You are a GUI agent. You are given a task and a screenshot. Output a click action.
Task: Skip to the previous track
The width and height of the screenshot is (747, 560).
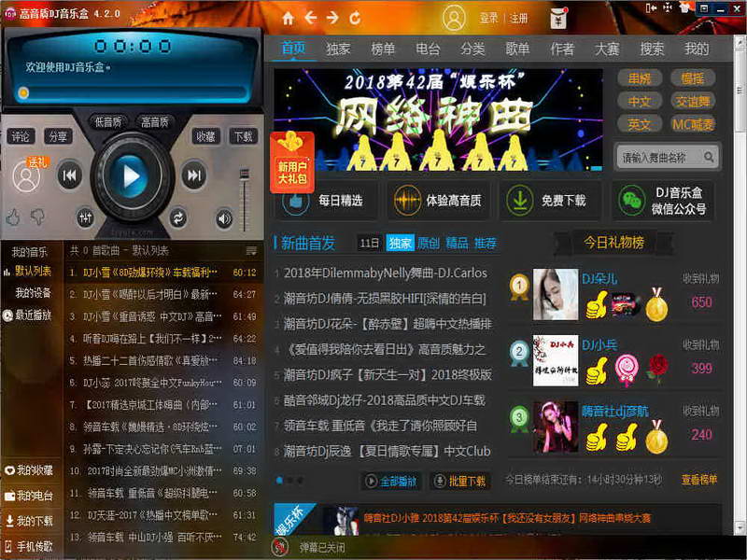[x=69, y=175]
